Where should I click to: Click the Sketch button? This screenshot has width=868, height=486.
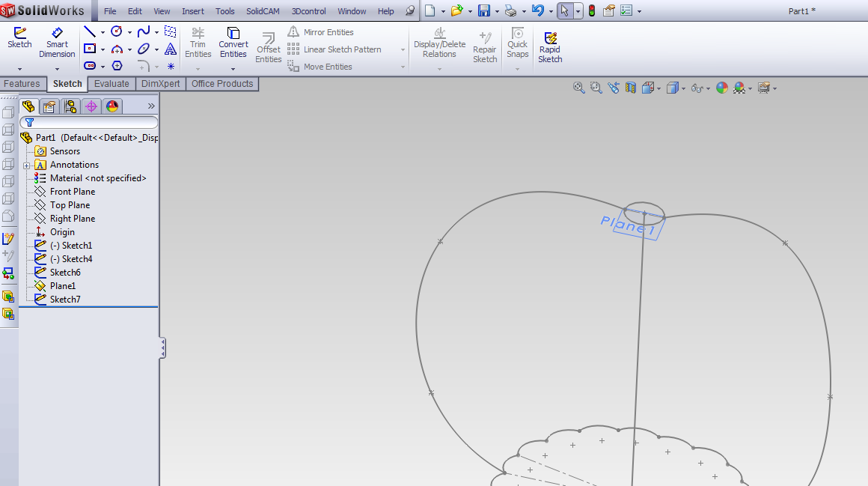point(19,37)
